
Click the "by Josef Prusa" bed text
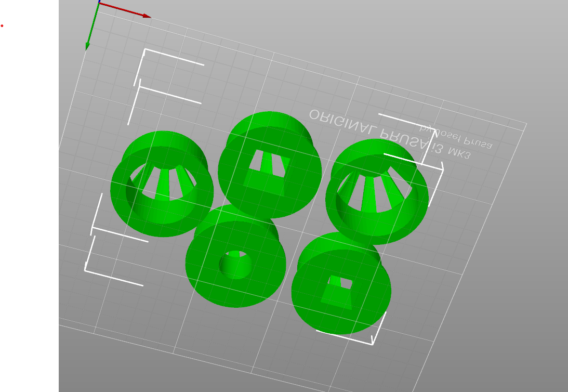pos(455,136)
